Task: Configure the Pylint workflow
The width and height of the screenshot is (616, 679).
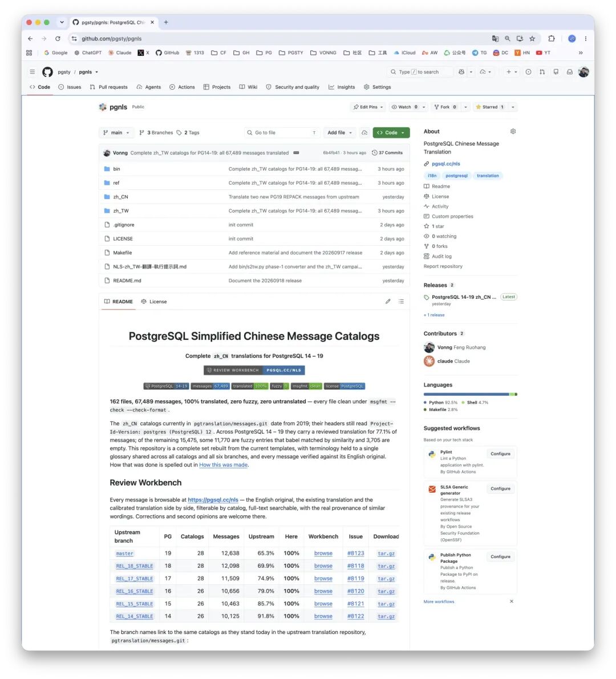Action: click(500, 454)
